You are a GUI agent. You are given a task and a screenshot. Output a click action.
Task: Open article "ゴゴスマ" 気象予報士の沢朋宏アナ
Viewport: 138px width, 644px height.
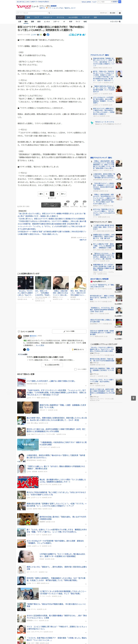tap(57, 639)
